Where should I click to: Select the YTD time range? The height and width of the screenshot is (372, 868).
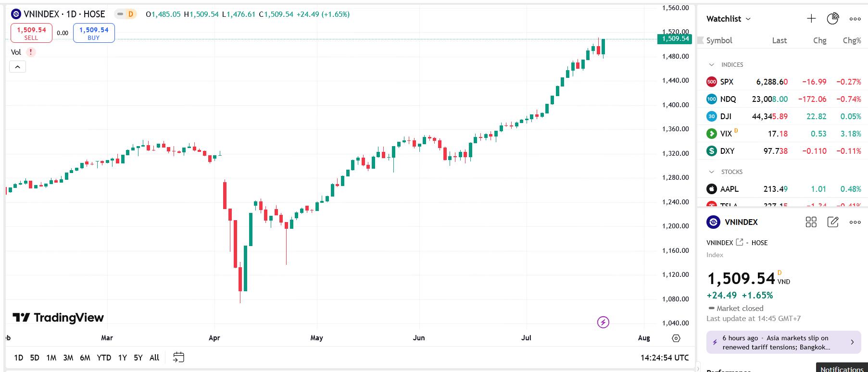(x=104, y=358)
